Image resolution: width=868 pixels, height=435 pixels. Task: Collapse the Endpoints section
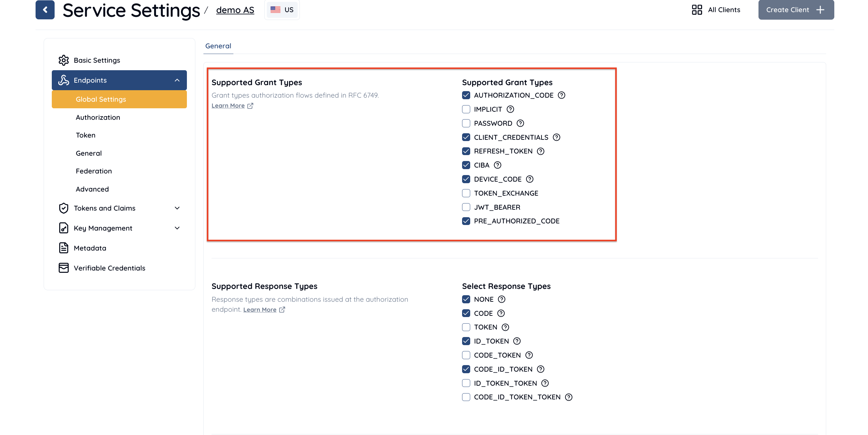click(x=177, y=80)
